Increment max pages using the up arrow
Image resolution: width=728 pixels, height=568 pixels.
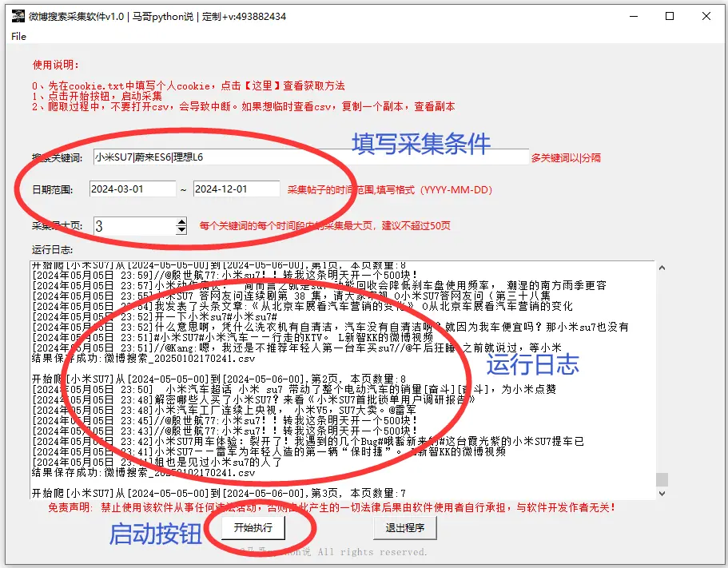click(x=180, y=222)
